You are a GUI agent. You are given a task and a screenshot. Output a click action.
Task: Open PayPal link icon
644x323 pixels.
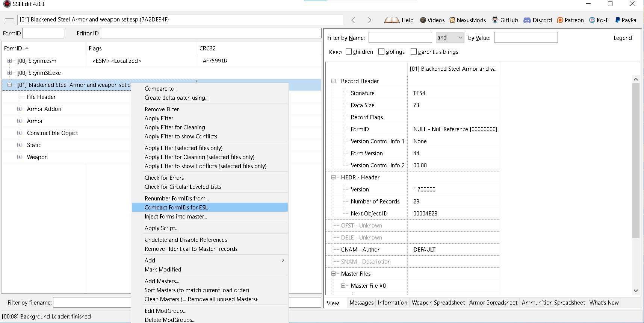tap(617, 20)
